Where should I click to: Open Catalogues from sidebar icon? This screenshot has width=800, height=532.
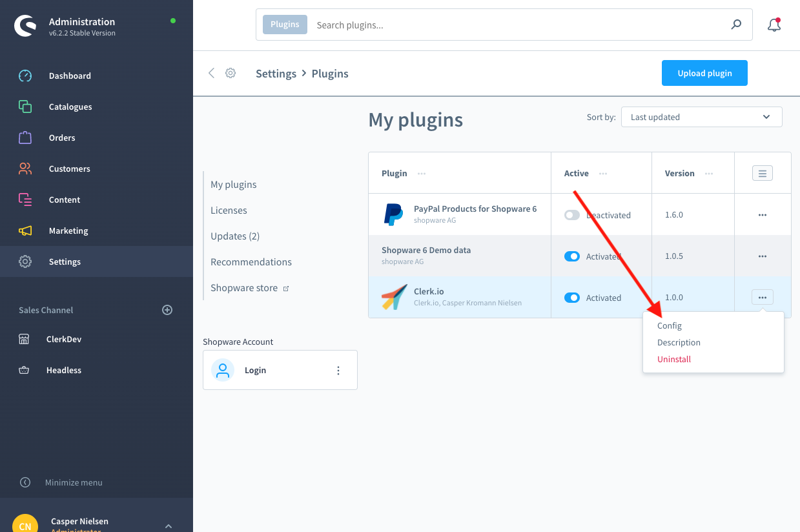(25, 107)
